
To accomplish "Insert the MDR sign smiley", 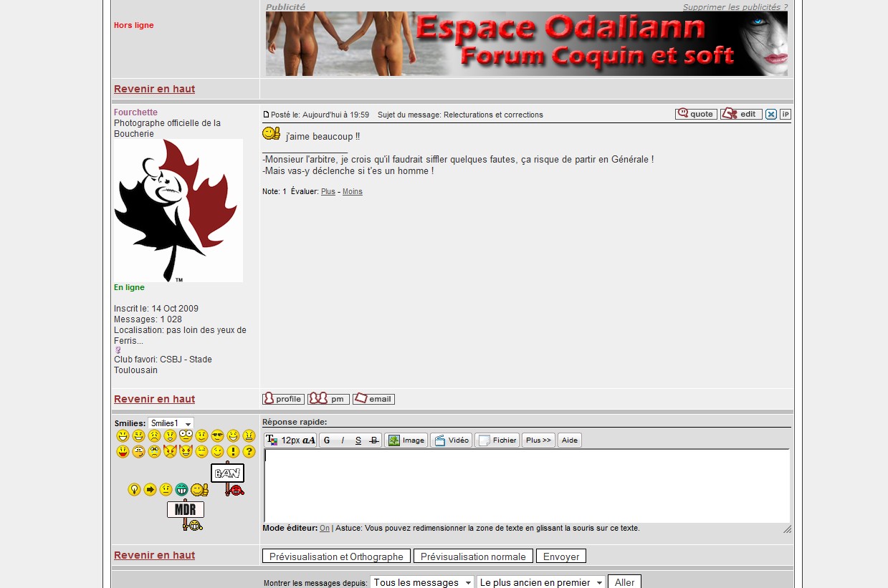I will pos(186,515).
